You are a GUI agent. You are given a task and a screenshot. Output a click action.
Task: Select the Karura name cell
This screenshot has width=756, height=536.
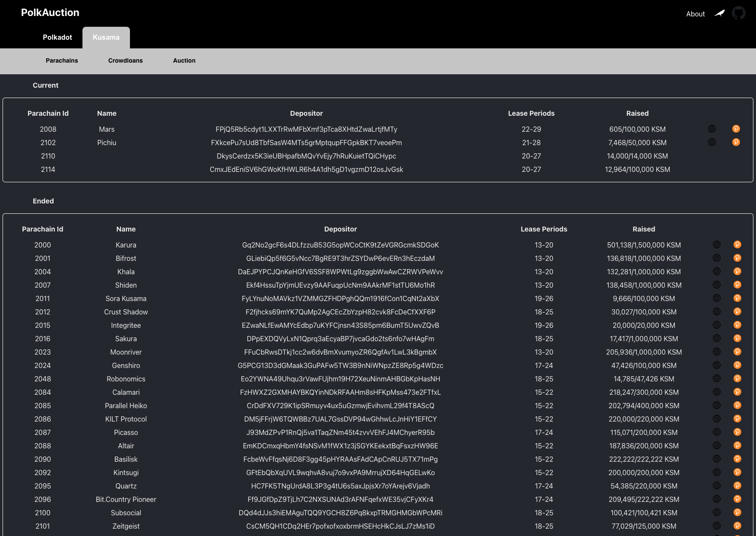pyautogui.click(x=126, y=245)
